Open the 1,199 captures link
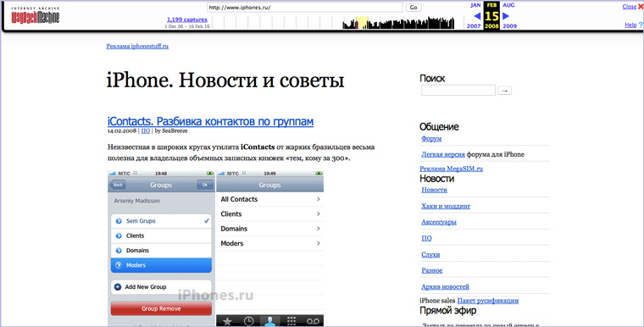644x327 pixels. [x=187, y=19]
